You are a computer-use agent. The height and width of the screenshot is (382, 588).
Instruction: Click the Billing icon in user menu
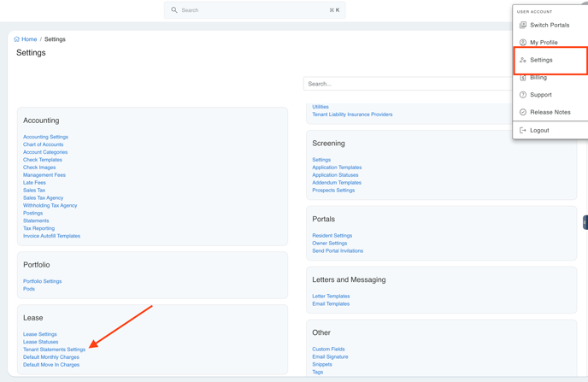pyautogui.click(x=523, y=77)
